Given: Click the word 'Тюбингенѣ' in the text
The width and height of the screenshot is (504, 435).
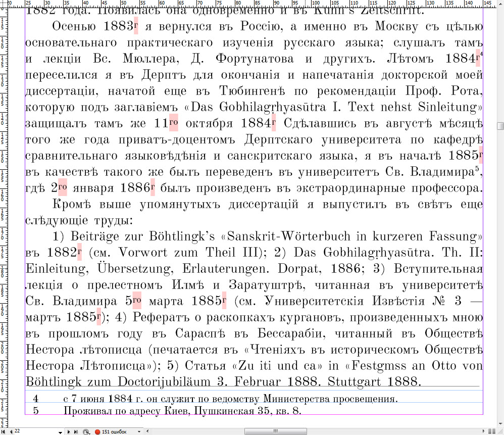Looking at the screenshot, I should coord(252,91).
